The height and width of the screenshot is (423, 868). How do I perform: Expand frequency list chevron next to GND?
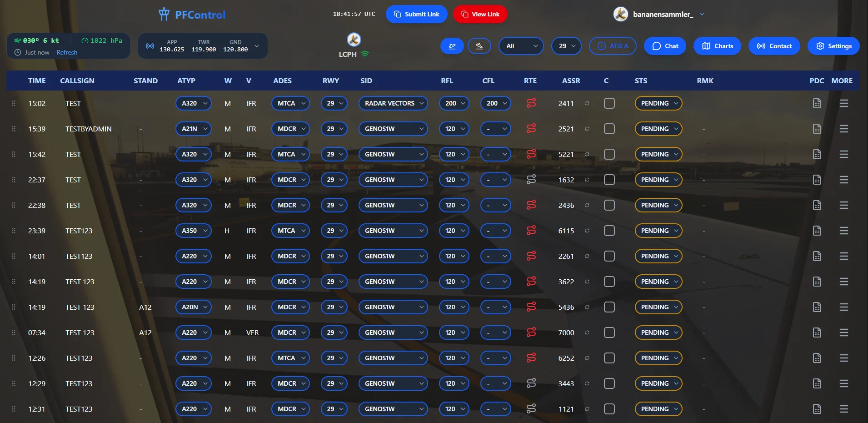[257, 46]
